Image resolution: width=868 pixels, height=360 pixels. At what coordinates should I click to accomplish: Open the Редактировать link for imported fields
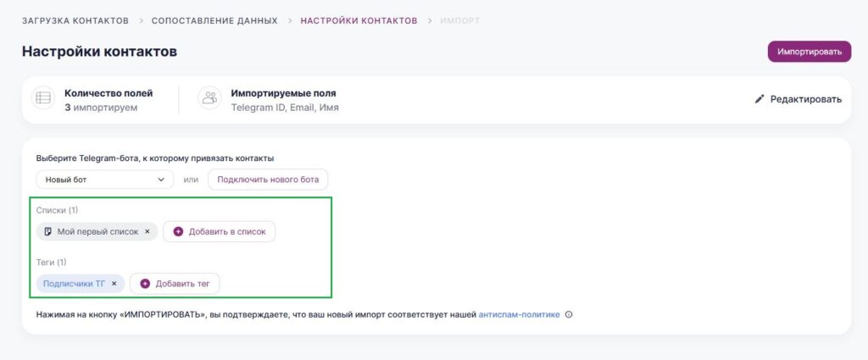click(x=798, y=100)
